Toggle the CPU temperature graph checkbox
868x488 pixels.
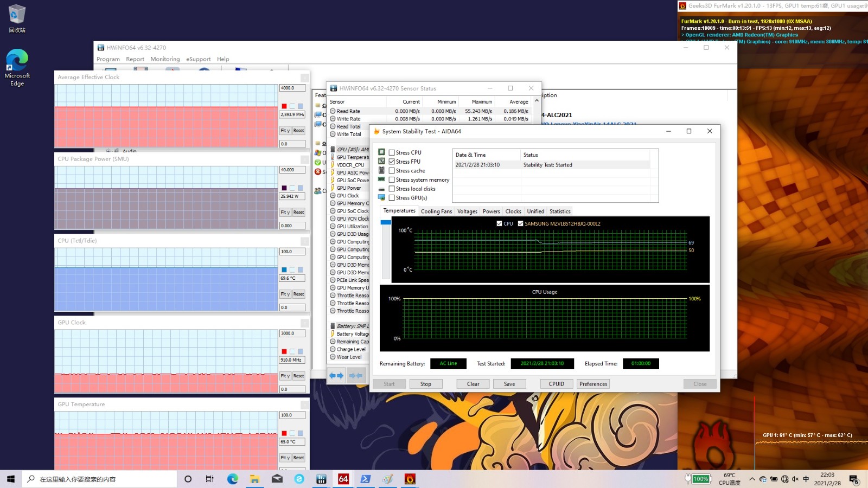click(499, 223)
